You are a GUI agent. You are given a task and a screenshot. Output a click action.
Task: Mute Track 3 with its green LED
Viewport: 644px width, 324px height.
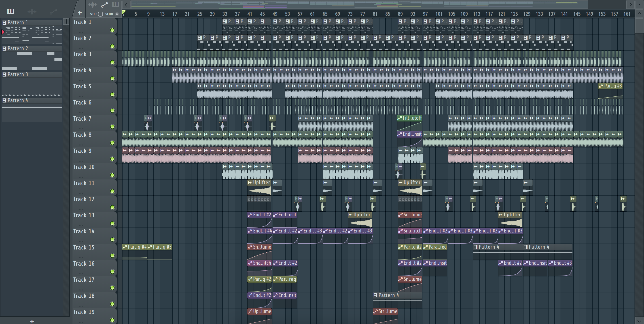pos(112,62)
